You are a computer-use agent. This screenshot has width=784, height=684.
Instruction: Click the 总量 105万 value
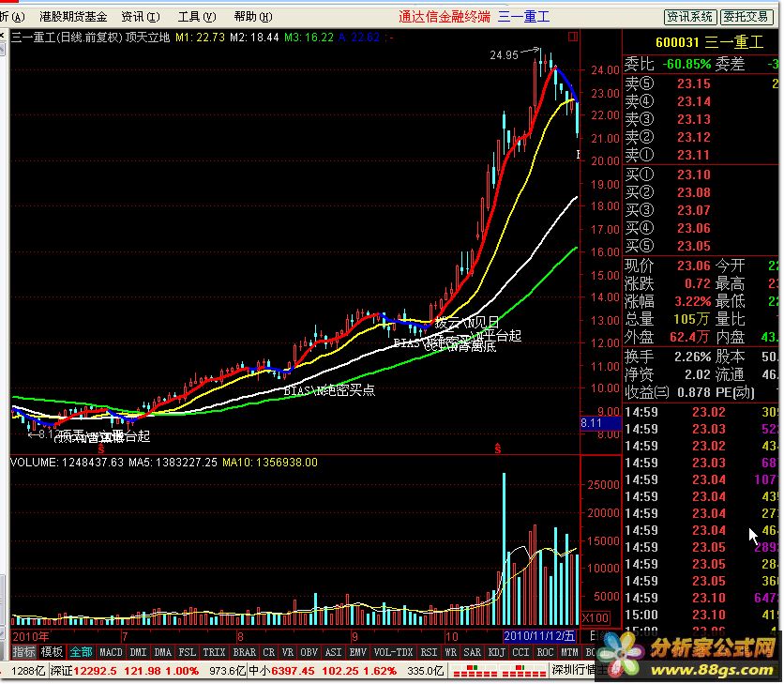coord(692,319)
